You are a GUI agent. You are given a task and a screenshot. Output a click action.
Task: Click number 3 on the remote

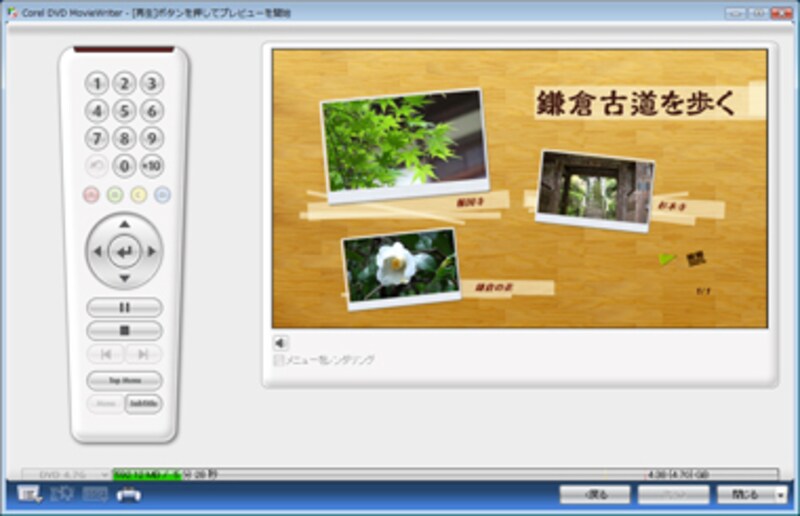pos(152,83)
